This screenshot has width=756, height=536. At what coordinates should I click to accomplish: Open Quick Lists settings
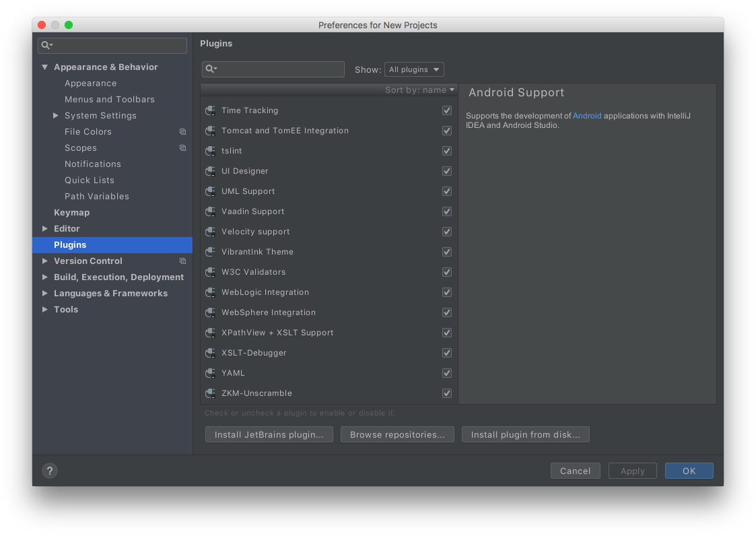click(x=89, y=180)
